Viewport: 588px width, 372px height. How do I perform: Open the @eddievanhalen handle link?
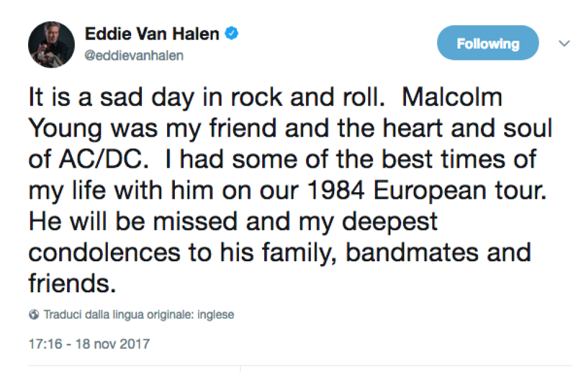[134, 56]
